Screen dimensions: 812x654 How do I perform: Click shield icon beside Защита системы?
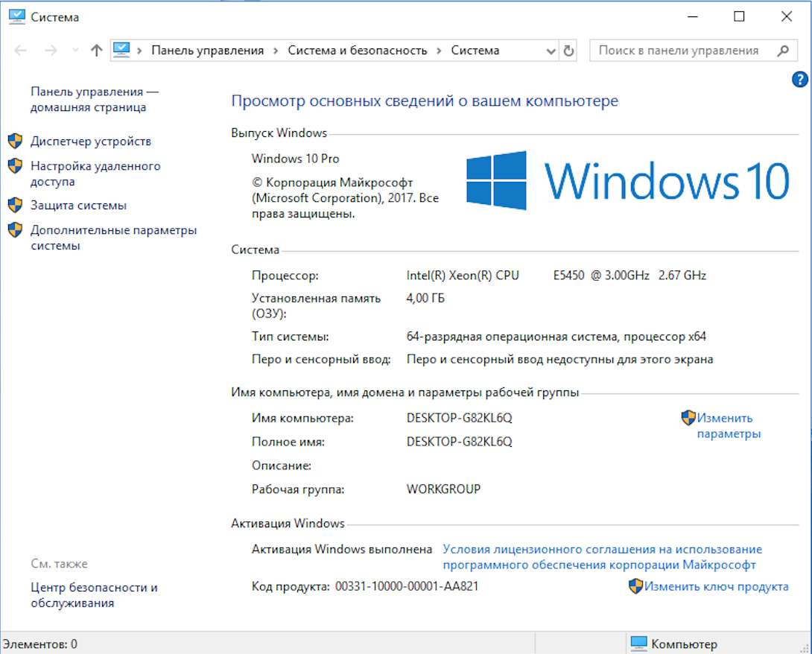point(15,205)
